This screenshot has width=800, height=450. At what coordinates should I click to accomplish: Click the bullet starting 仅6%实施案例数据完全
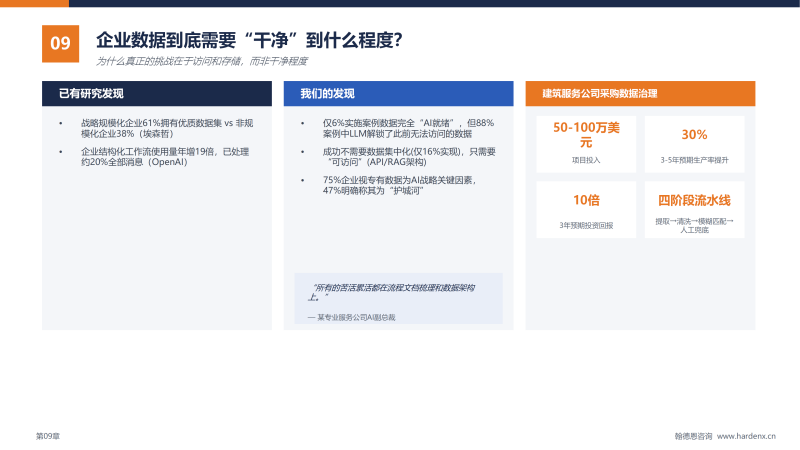pos(408,128)
